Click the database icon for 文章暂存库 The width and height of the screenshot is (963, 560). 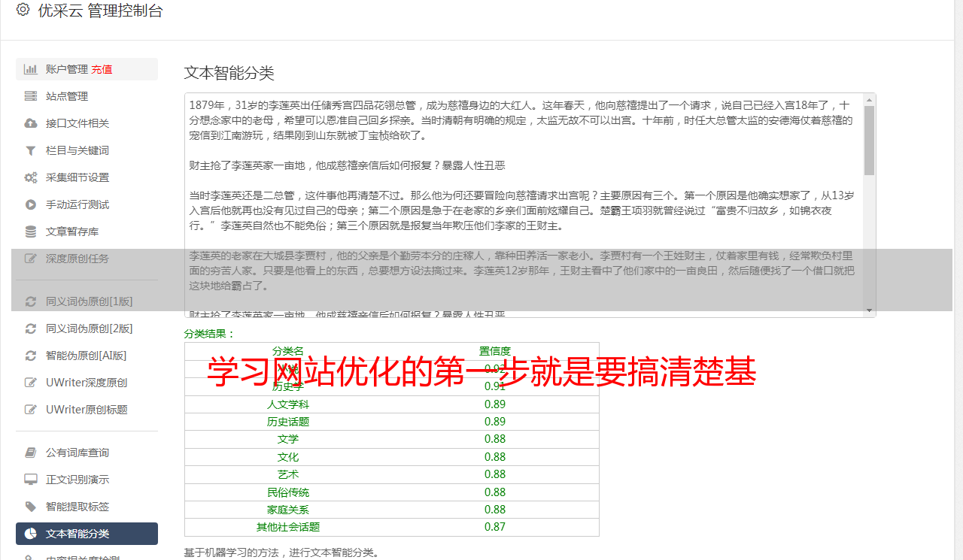pyautogui.click(x=31, y=232)
